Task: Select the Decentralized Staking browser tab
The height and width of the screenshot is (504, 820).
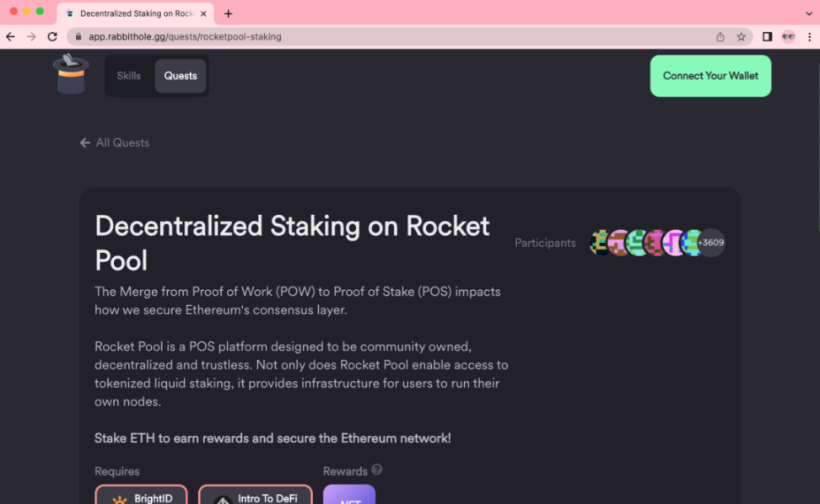Action: (135, 13)
